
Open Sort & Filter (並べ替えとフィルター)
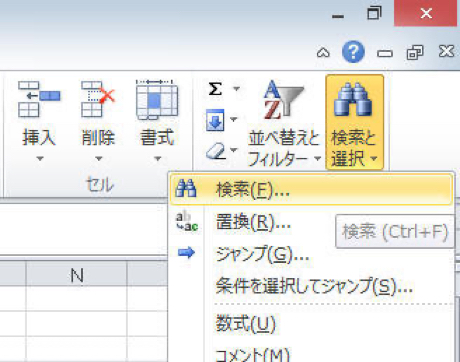[x=284, y=123]
